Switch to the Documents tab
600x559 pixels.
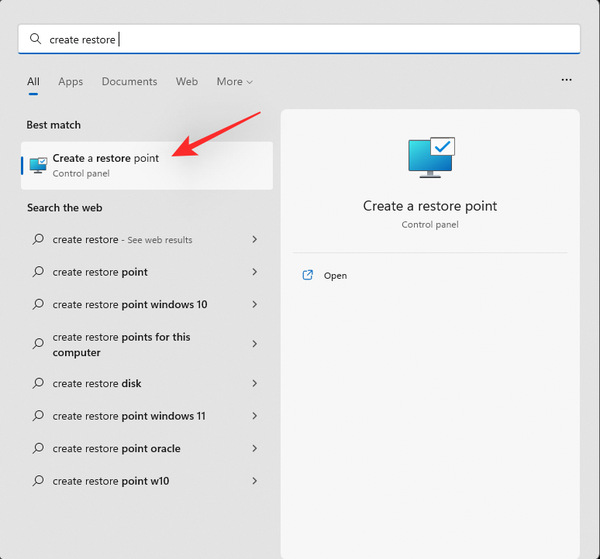tap(129, 82)
